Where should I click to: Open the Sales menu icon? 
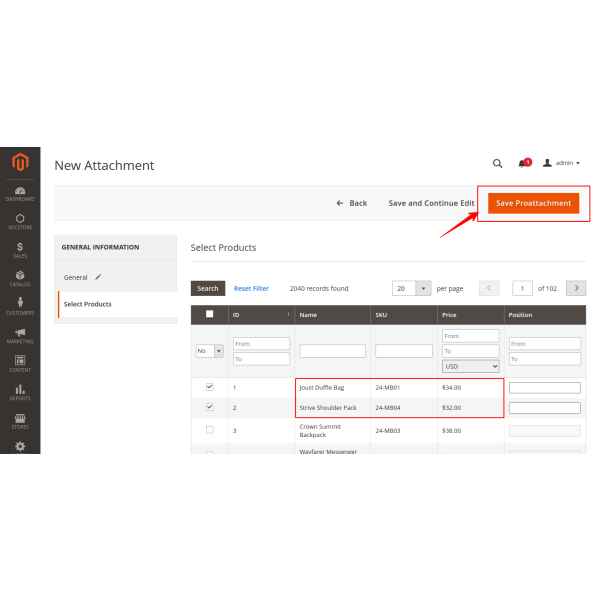[x=20, y=249]
